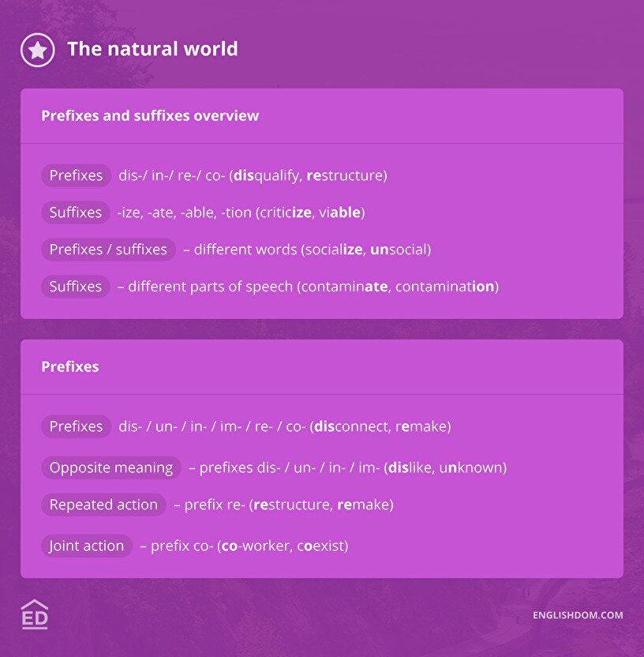The height and width of the screenshot is (657, 644).
Task: Click the Suffixes tag beside '-ize, -ate'
Action: (76, 212)
